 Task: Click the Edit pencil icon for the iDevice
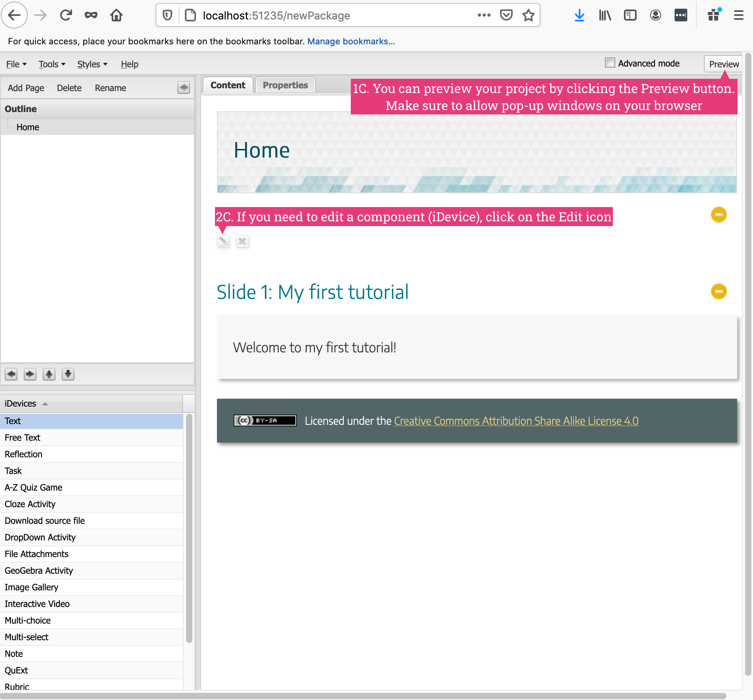pyautogui.click(x=223, y=241)
